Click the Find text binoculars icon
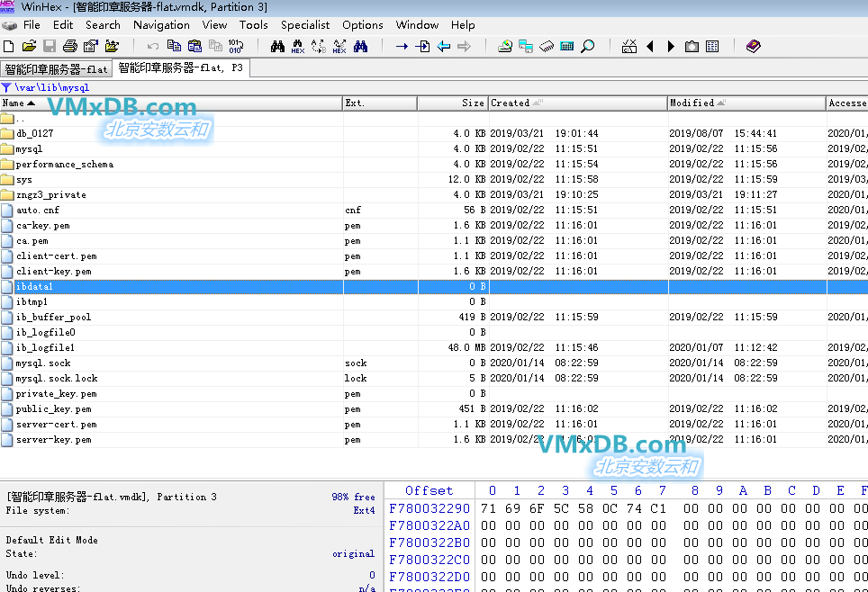Image resolution: width=868 pixels, height=592 pixels. point(277,47)
